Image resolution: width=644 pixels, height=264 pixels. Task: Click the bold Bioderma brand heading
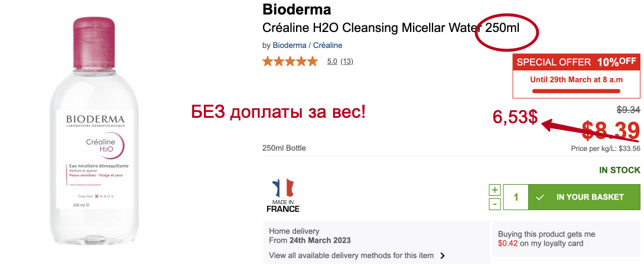(296, 9)
